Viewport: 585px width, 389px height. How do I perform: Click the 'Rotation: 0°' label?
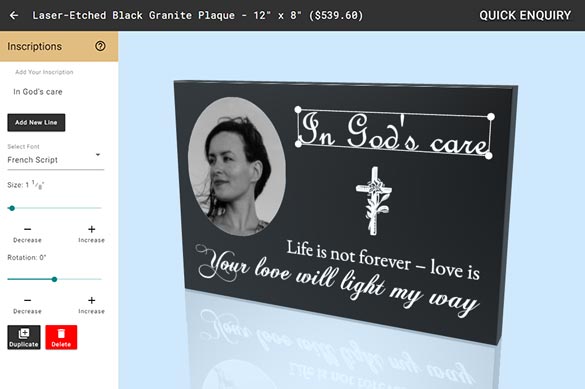(x=27, y=257)
